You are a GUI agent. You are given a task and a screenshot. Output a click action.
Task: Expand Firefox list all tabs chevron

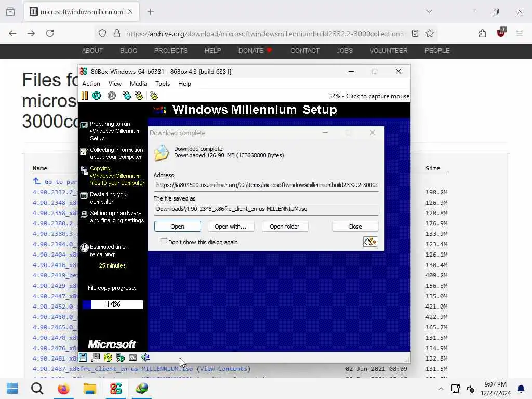pos(429,11)
